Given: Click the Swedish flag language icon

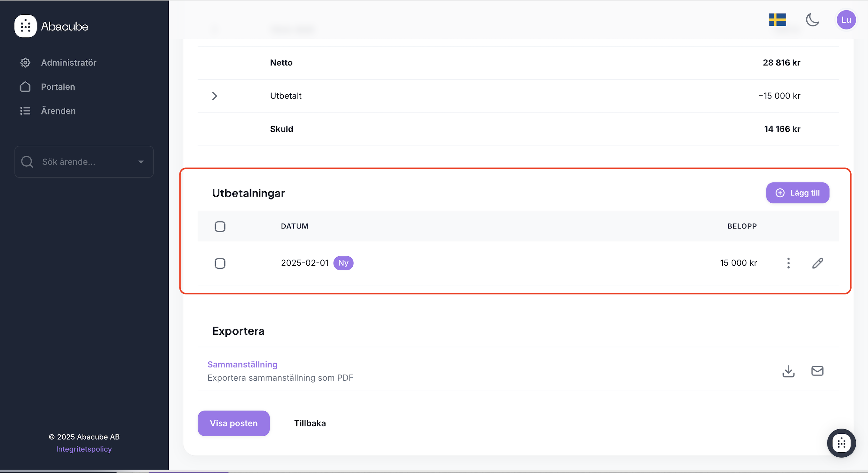Looking at the screenshot, I should click(777, 20).
